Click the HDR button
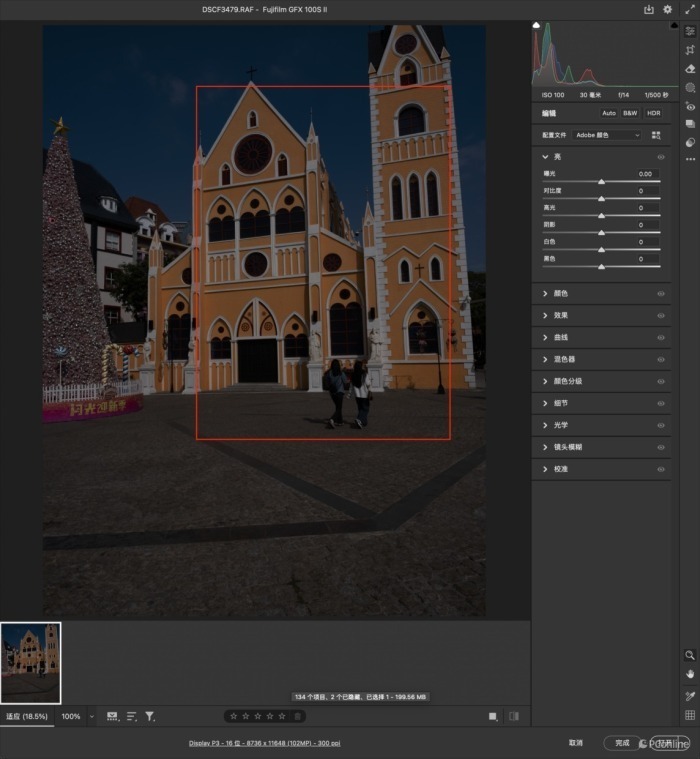Screen dimensions: 700x759 654,113
